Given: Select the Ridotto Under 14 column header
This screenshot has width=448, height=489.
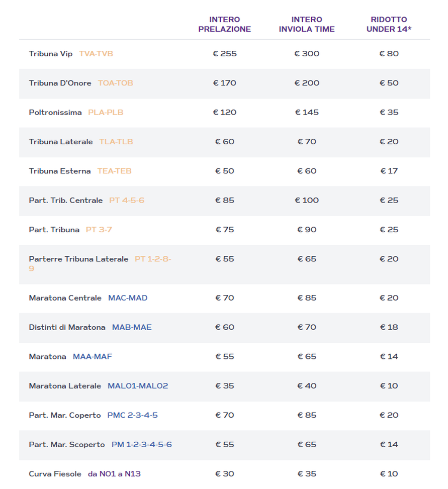Looking at the screenshot, I should 389,24.
